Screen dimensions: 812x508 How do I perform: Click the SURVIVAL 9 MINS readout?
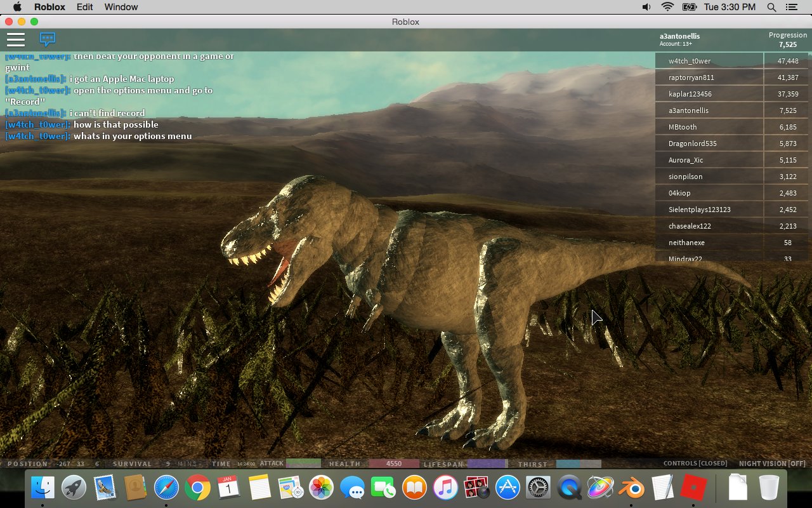pos(155,464)
